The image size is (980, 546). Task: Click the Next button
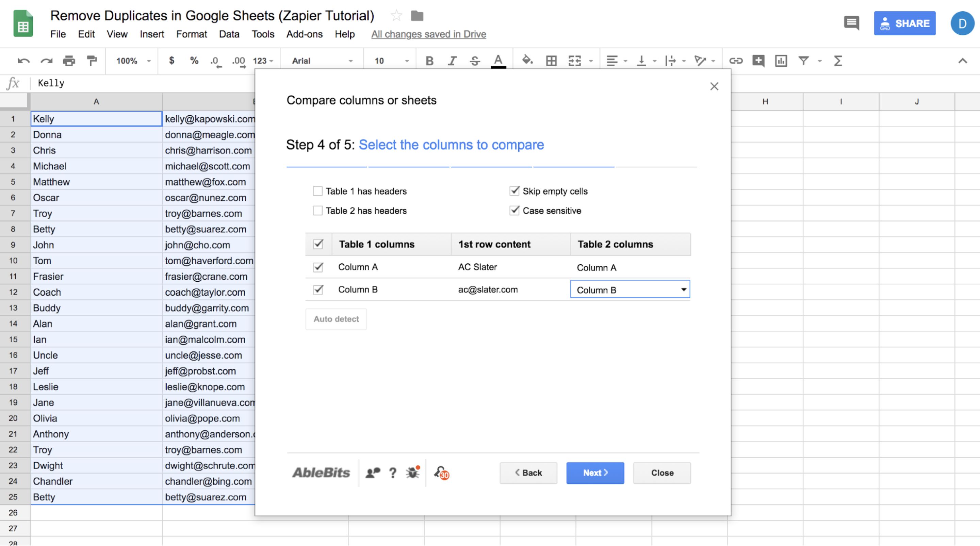click(x=595, y=473)
